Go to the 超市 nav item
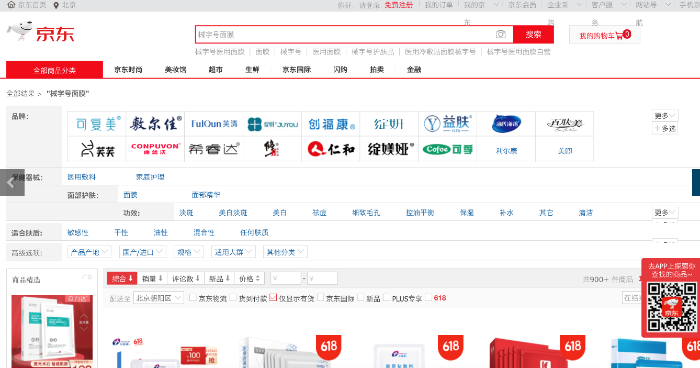This screenshot has width=700, height=368. click(x=216, y=70)
